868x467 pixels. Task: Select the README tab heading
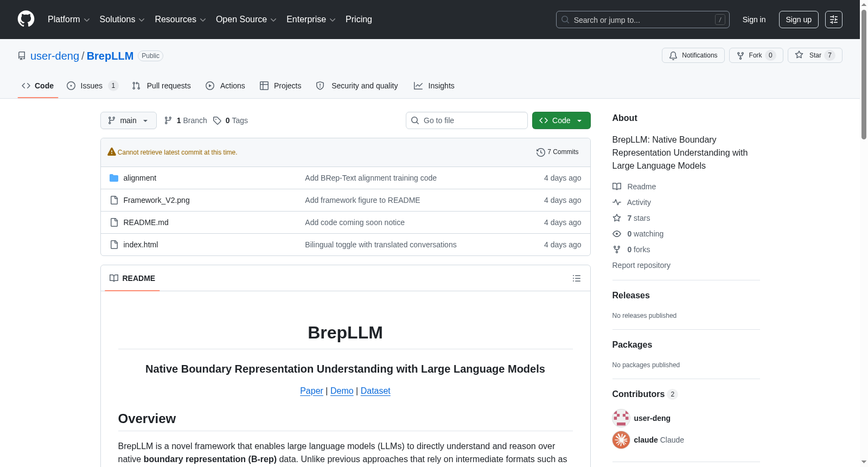[132, 278]
